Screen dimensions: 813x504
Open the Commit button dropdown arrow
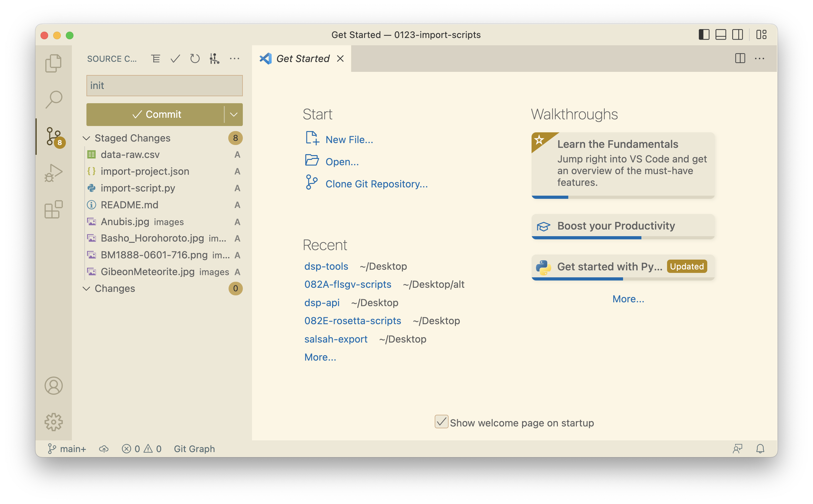click(x=234, y=115)
